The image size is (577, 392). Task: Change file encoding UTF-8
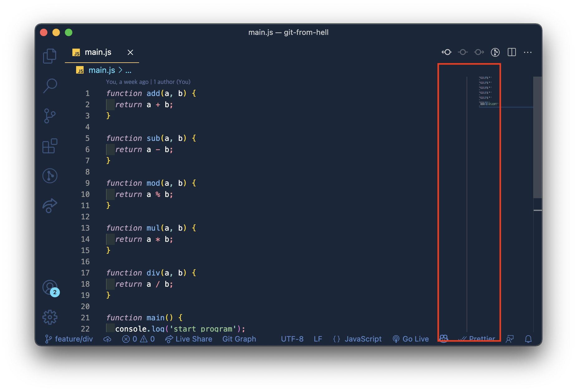coord(292,339)
